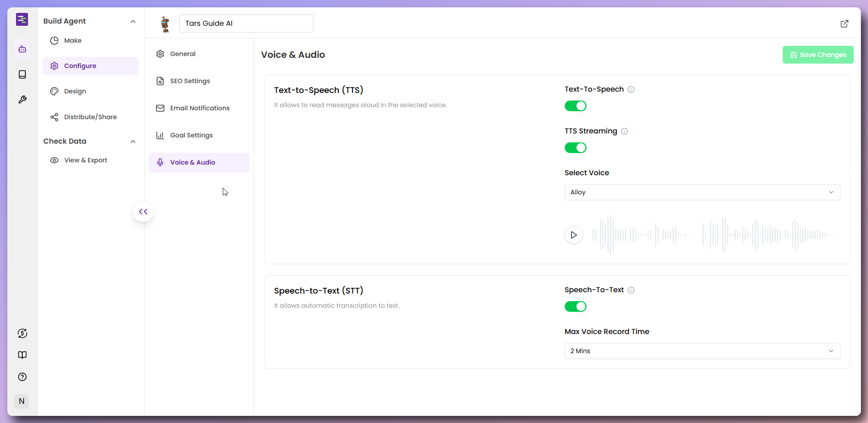Toggle the Speech-To-Text switch
Viewport: 868px width, 423px height.
point(575,306)
